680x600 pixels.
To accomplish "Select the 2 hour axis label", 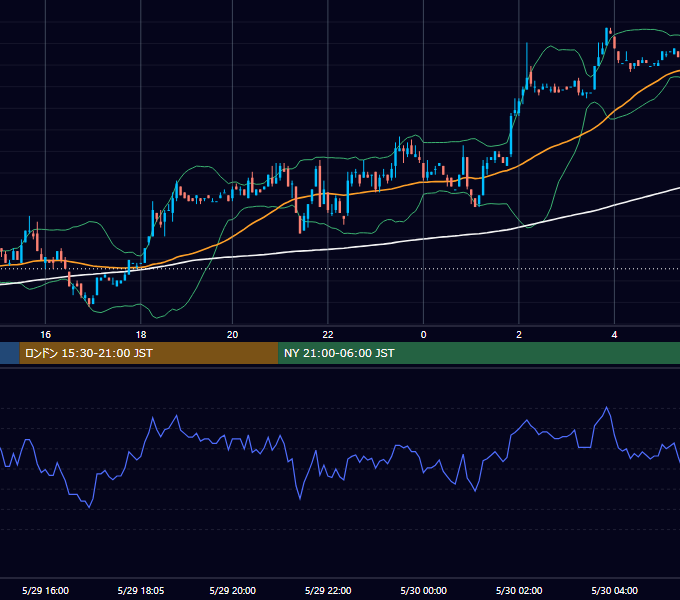I will 519,335.
